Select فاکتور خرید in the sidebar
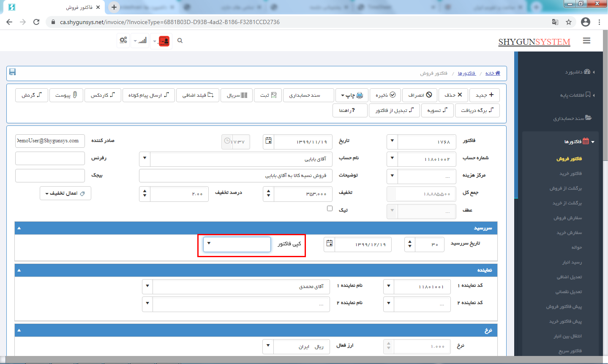Screen dimensions: 608x364 (x=570, y=174)
